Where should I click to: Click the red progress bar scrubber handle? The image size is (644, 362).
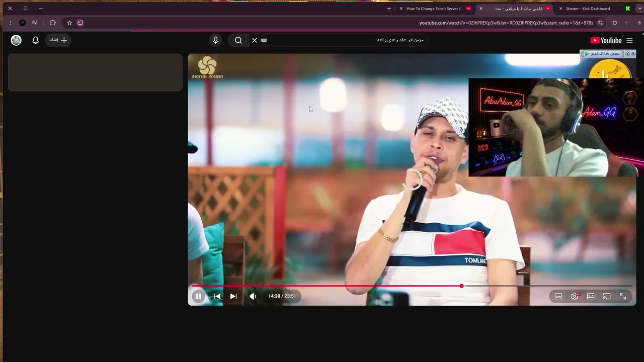[x=461, y=286]
